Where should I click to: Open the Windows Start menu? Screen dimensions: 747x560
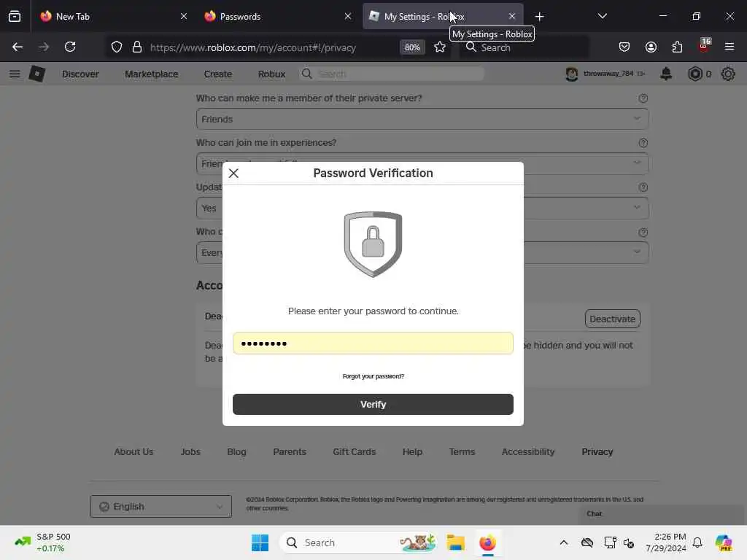click(x=260, y=542)
